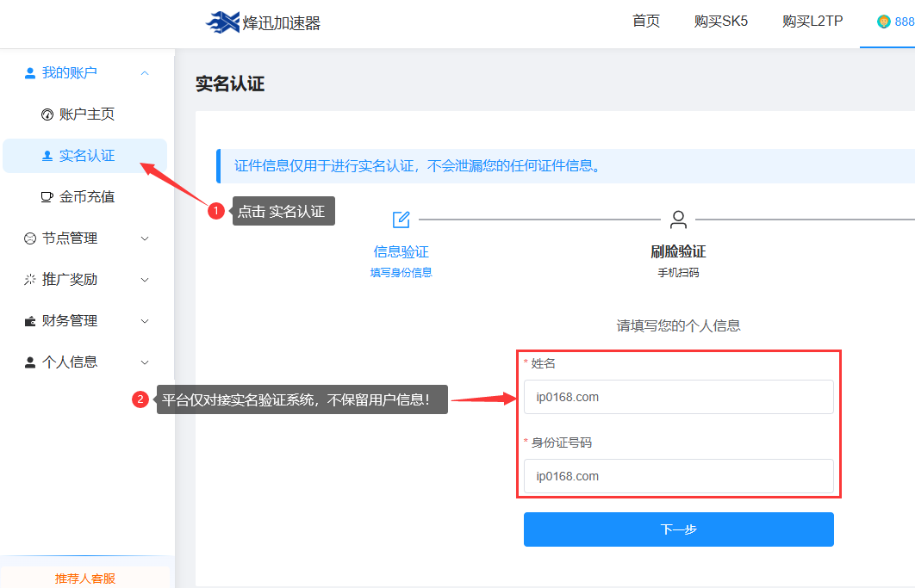Click the 下一步 button
915x588 pixels.
[678, 529]
